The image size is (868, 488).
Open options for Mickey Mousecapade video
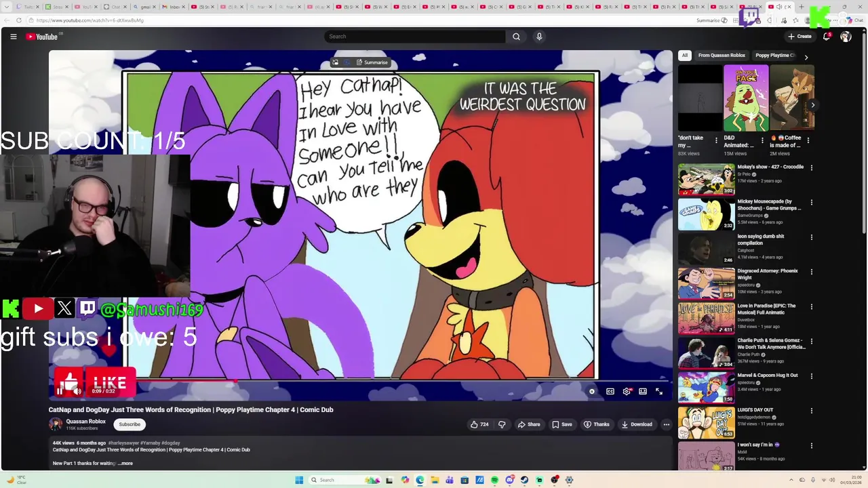(x=812, y=202)
